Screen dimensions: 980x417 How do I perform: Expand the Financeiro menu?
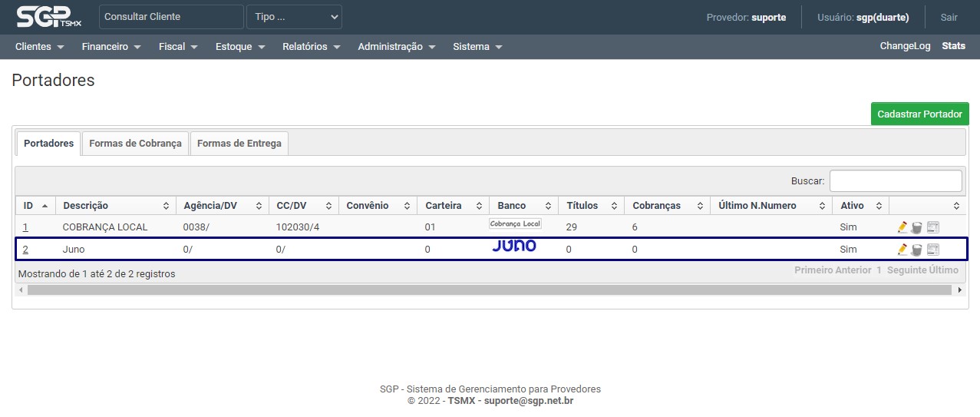(x=111, y=47)
